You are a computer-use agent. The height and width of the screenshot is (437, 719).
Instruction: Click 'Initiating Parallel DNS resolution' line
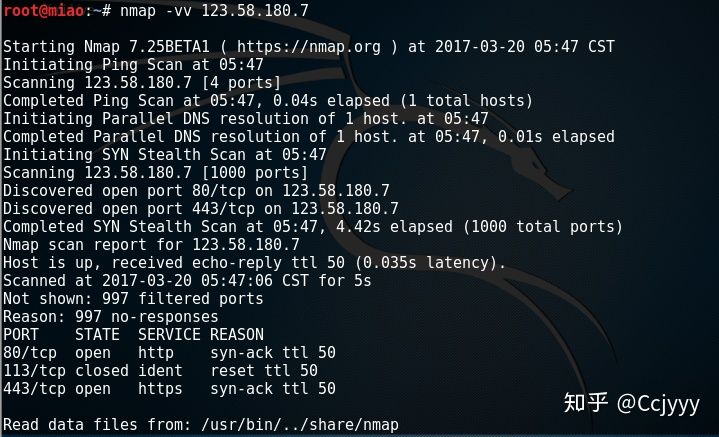(246, 118)
